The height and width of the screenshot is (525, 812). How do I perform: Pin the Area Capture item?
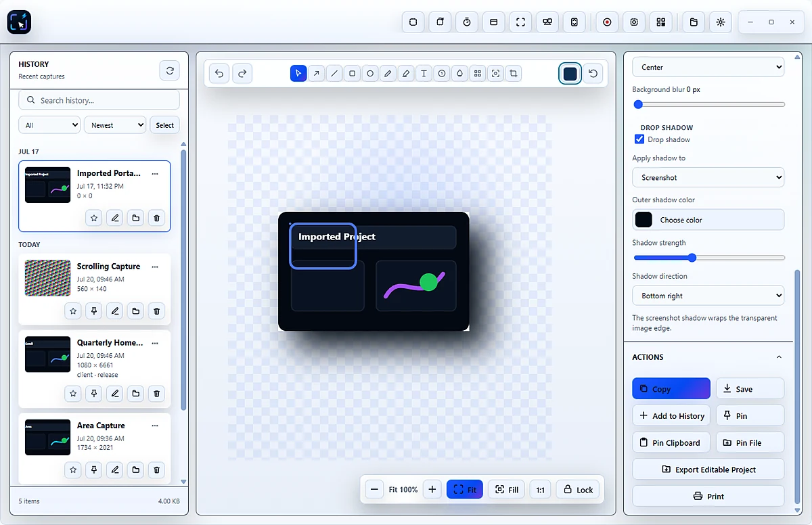click(x=94, y=470)
